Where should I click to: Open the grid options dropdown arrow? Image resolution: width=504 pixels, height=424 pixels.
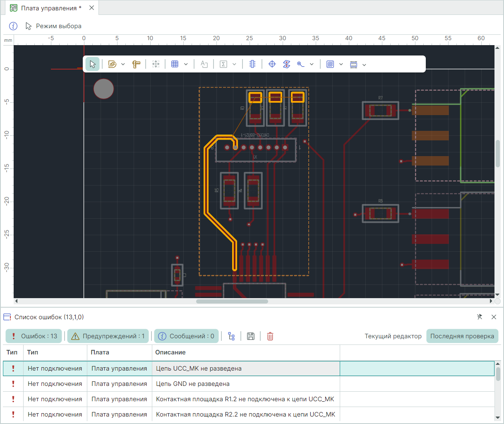click(x=186, y=65)
